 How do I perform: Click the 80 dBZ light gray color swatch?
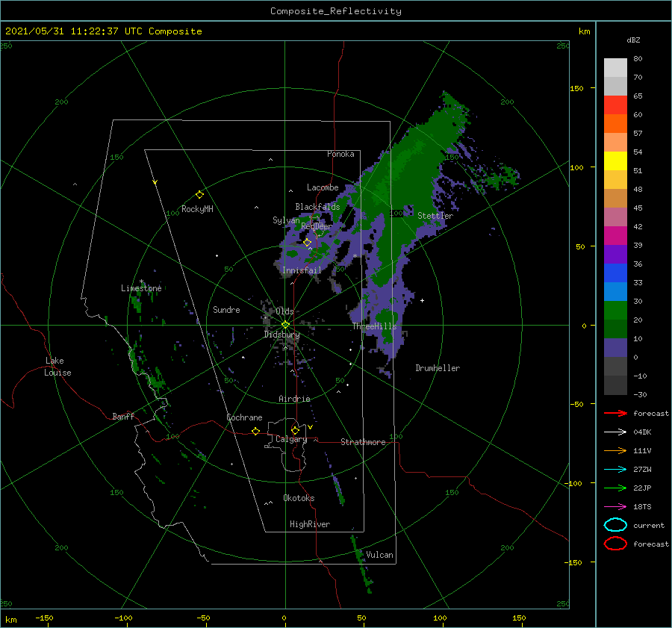pyautogui.click(x=615, y=68)
